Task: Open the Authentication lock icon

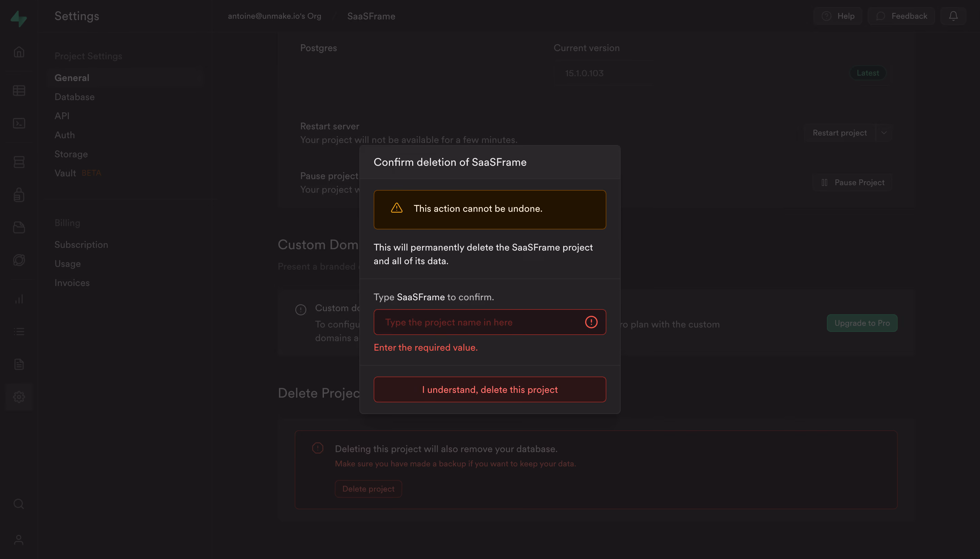Action: click(19, 195)
